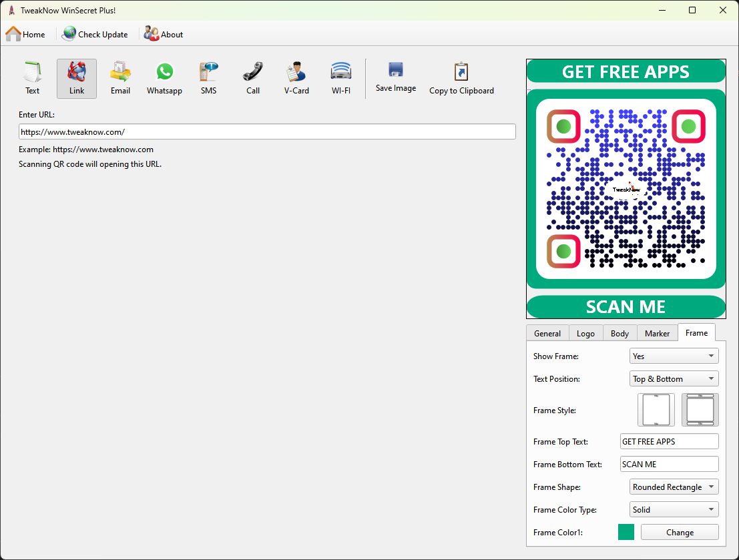This screenshot has width=739, height=560.
Task: Open the V-Card QR code option
Action: pos(297,78)
